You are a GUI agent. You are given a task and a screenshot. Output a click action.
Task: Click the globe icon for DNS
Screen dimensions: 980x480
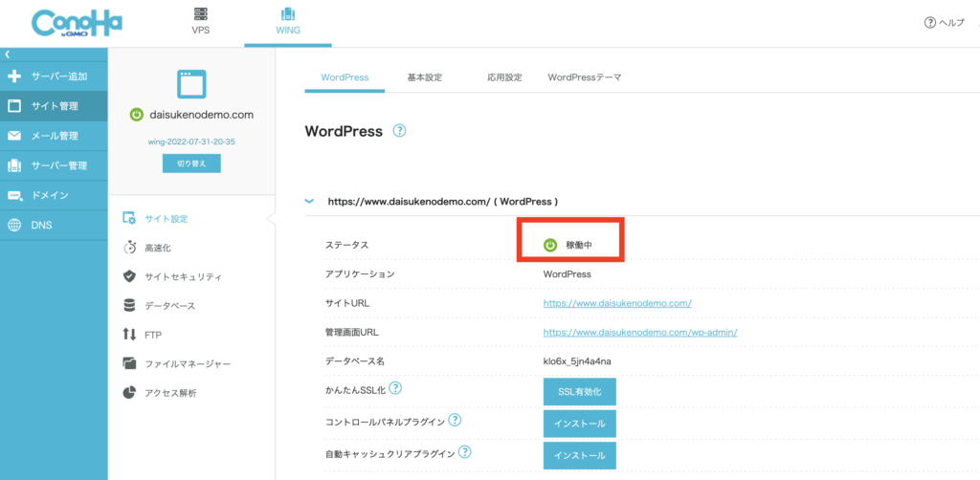pyautogui.click(x=14, y=226)
